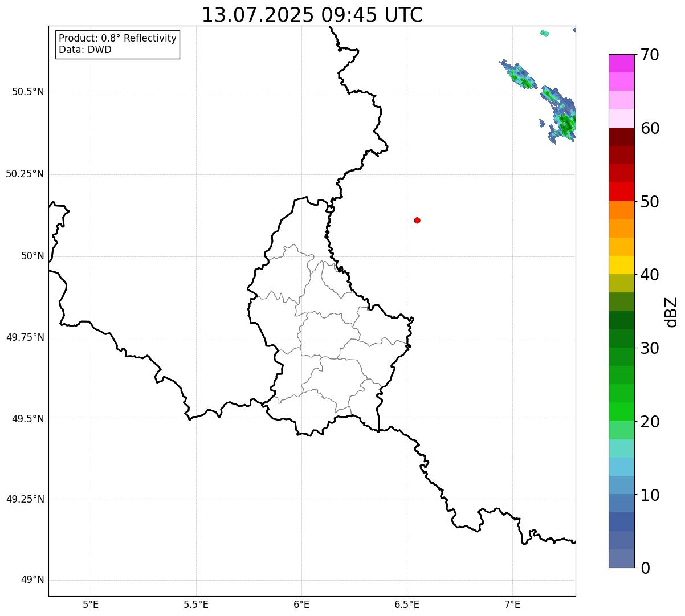Click the olive colorbar swatch below 40
The height and width of the screenshot is (616, 685).
(x=622, y=283)
